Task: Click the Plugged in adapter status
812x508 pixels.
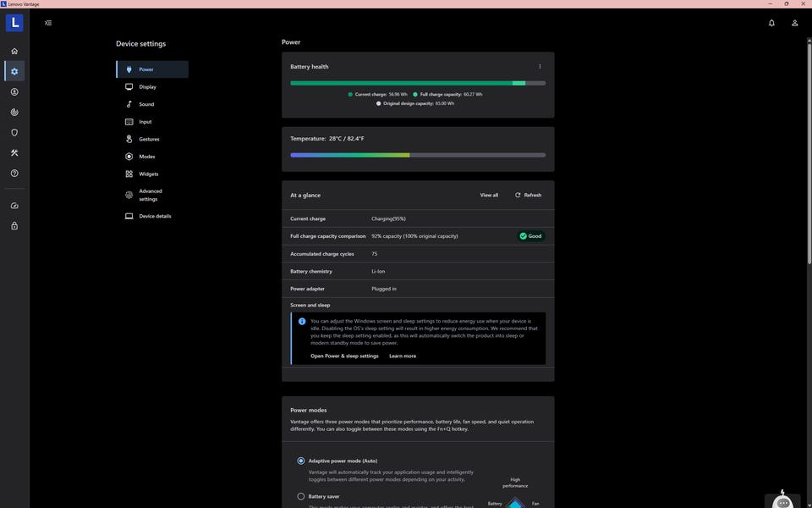Action: click(384, 289)
